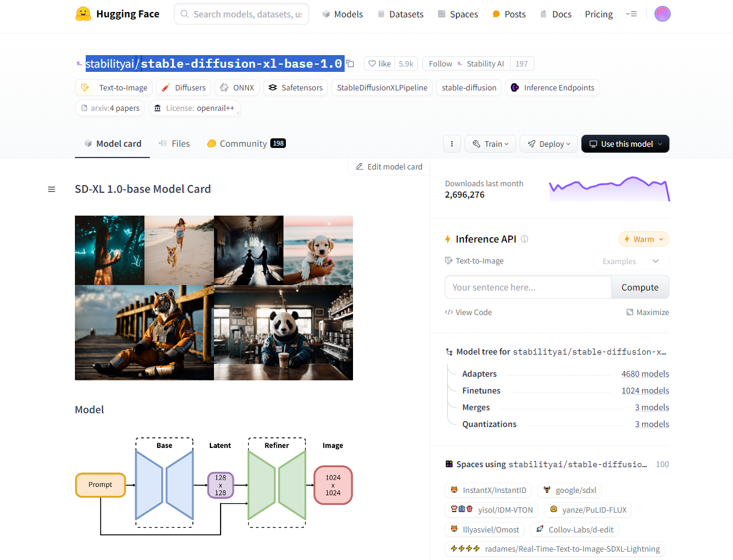Viewport: 733px width, 560px height.
Task: Go to Spaces in top navigation
Action: pos(457,14)
